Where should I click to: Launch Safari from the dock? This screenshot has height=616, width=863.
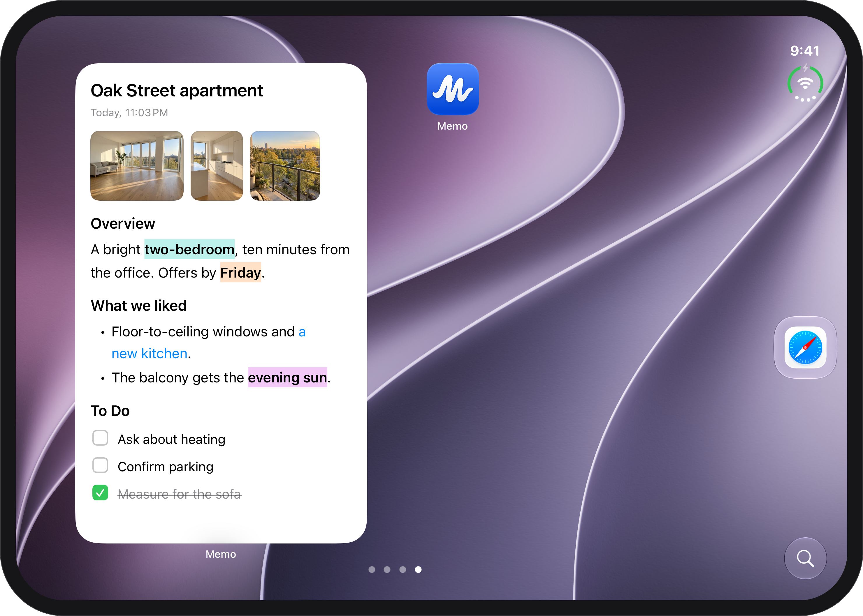[x=805, y=347]
